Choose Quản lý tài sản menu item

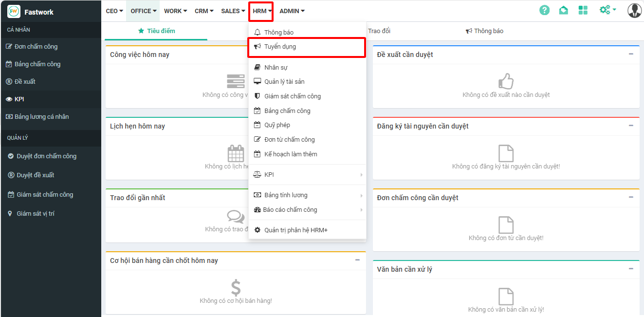coord(284,82)
